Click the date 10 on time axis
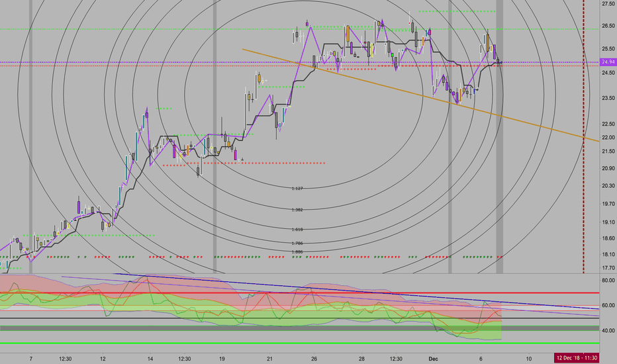The width and height of the screenshot is (617, 364). click(529, 359)
